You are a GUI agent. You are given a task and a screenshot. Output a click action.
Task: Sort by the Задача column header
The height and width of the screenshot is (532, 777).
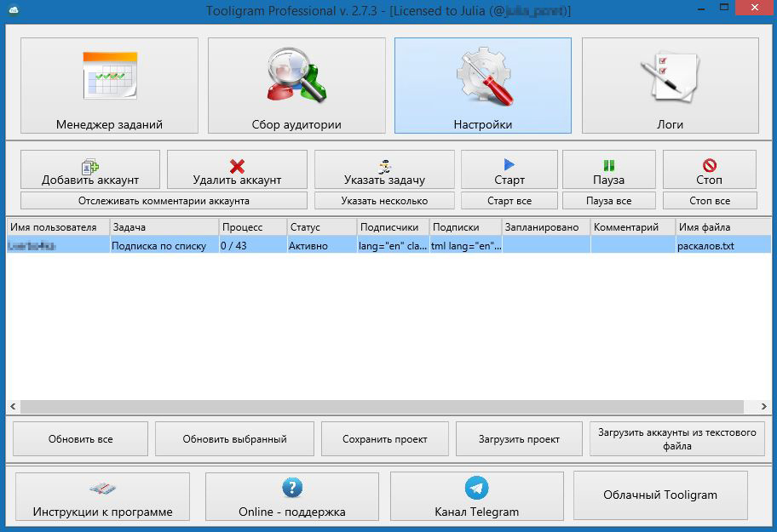coord(164,227)
